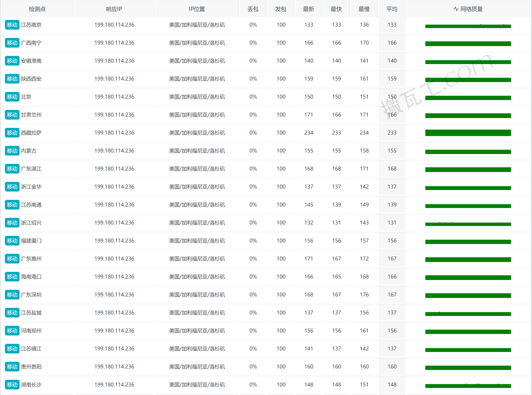The height and width of the screenshot is (395, 532).
Task: Click 广西南宁 response IP address
Action: (x=114, y=43)
